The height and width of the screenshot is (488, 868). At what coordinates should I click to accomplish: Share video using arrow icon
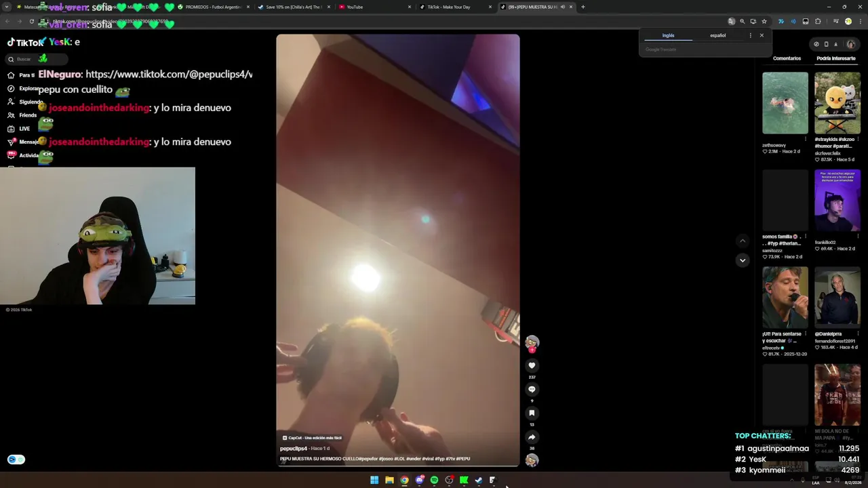[532, 437]
